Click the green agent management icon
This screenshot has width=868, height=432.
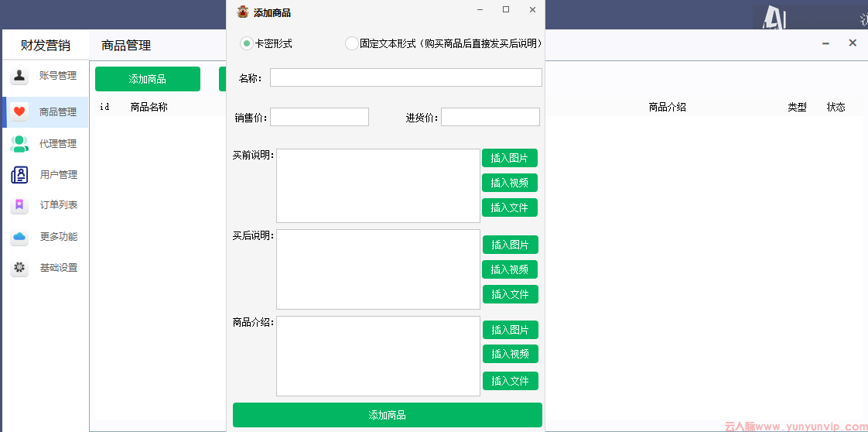pyautogui.click(x=19, y=144)
